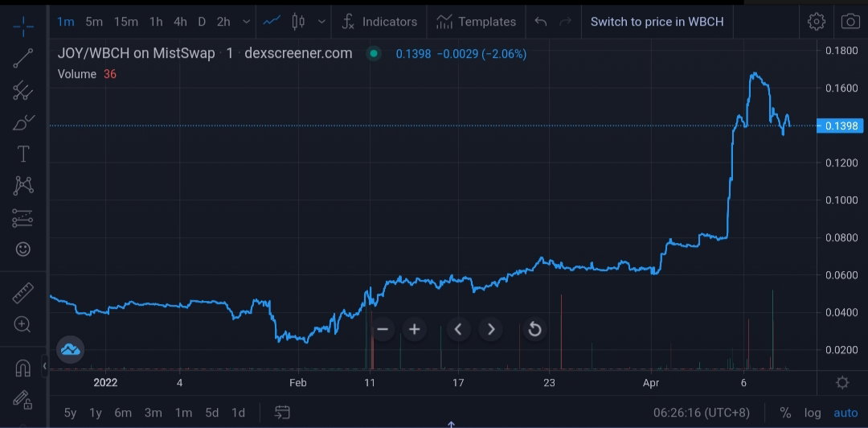
Task: Select the text annotation tool
Action: point(23,154)
